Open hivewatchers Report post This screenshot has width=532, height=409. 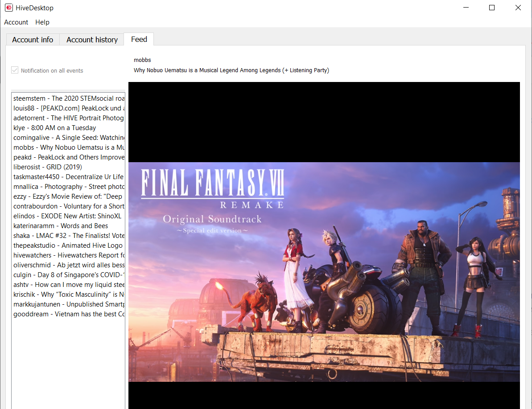[69, 255]
